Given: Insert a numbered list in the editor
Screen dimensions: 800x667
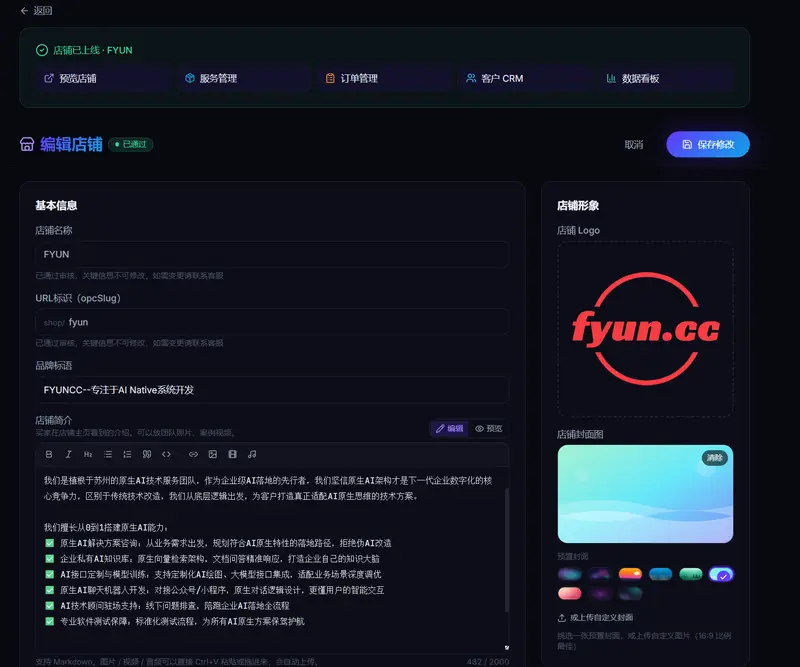Looking at the screenshot, I should (x=127, y=454).
